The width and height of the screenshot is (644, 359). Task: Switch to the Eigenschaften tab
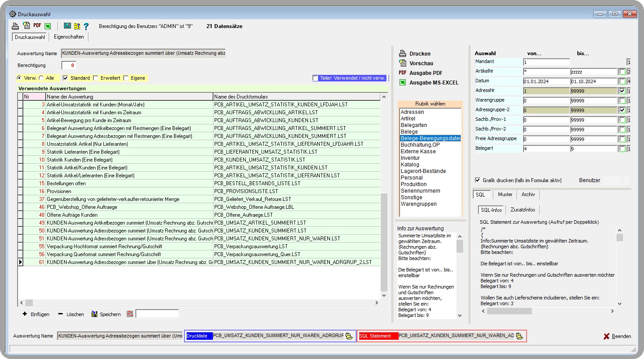69,37
